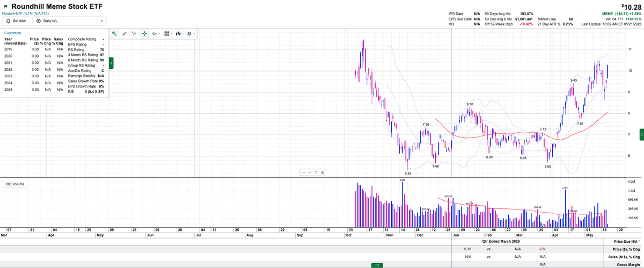Click the 6.18 quarterly price cell
Image resolution: width=644 pixels, height=268 pixels.
[467, 250]
